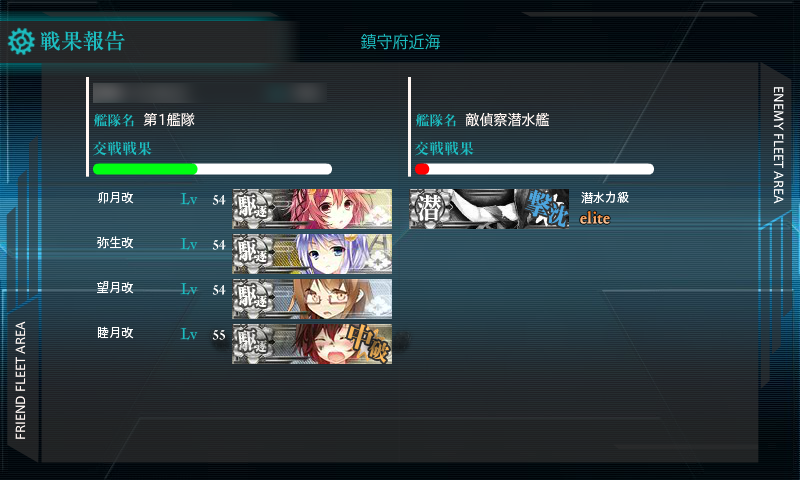Click the 潜水カ級 enemy name
This screenshot has width=800, height=480.
(x=605, y=197)
